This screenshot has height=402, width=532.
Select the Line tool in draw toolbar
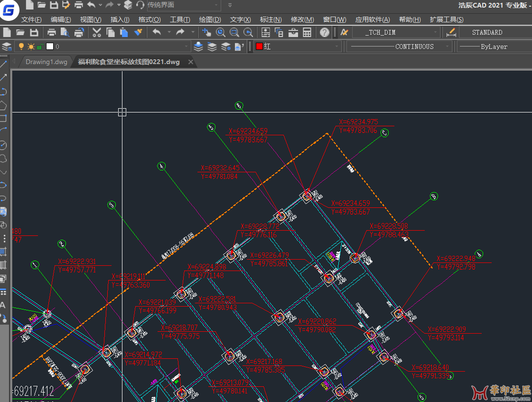[x=3, y=64]
